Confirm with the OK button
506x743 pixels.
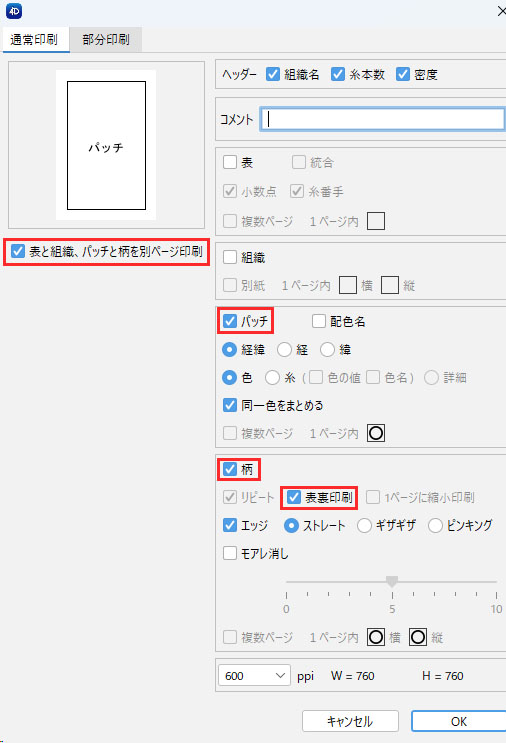[458, 721]
